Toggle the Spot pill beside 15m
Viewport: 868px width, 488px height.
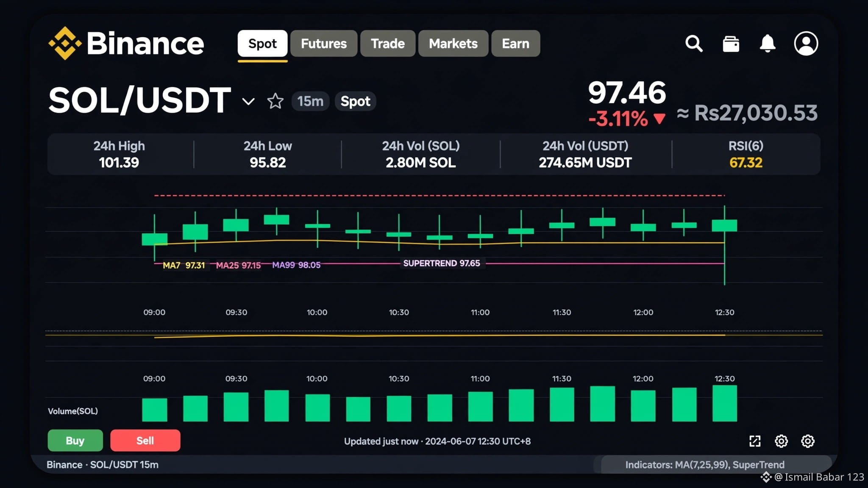coord(355,101)
